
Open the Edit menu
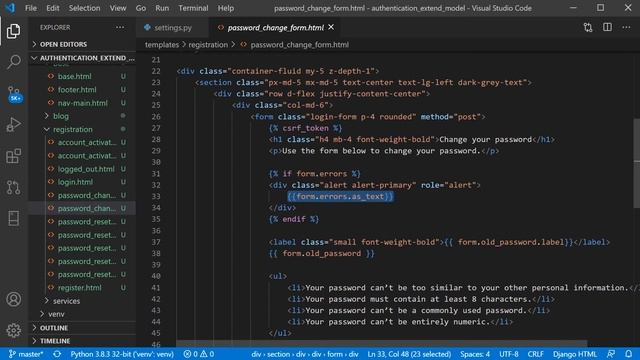click(x=53, y=8)
